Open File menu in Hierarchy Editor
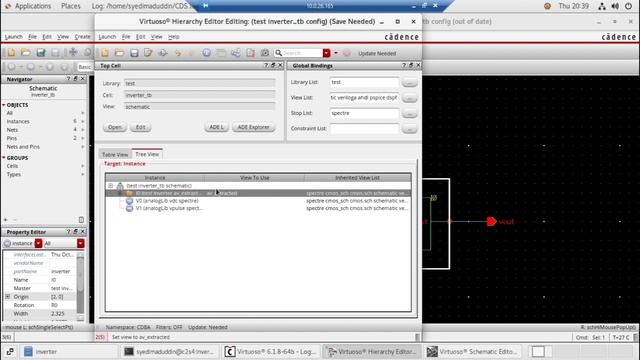This screenshot has height=360, width=640. click(x=126, y=37)
